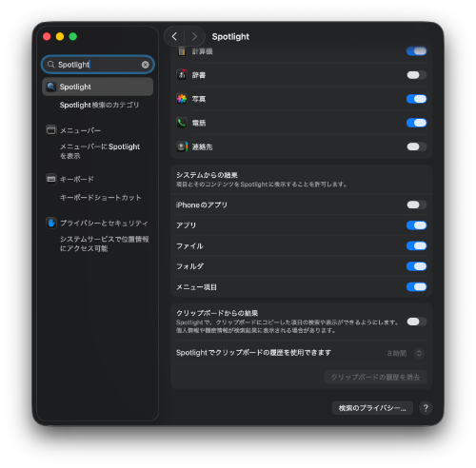Screen dimensions: 476x468
Task: Enable the Dictionary (辞書) switch
Action: click(x=417, y=75)
